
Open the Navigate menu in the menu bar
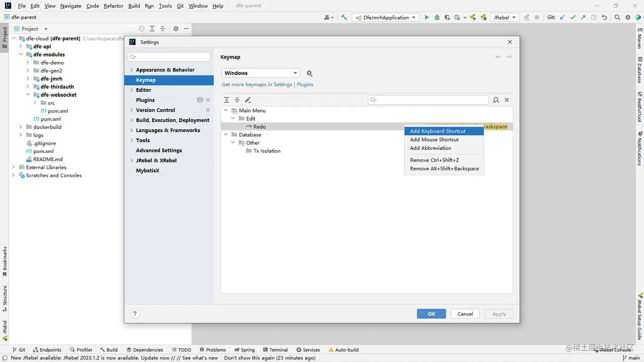(x=71, y=6)
